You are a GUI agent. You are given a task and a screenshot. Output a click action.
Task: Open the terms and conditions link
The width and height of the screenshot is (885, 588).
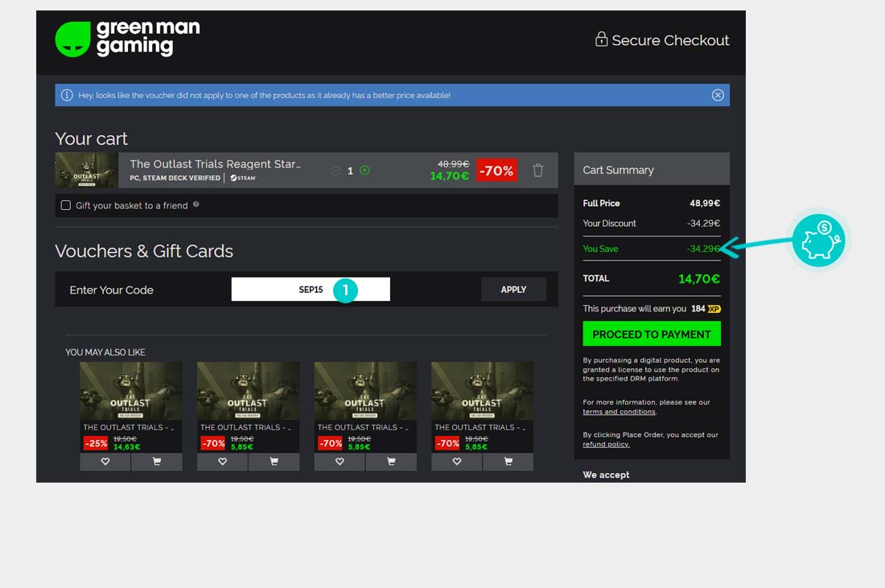tap(619, 412)
